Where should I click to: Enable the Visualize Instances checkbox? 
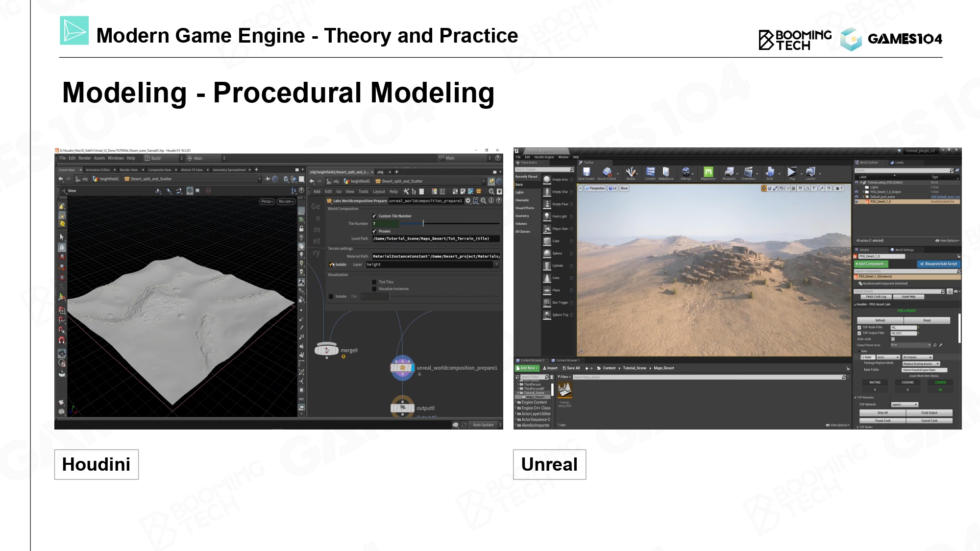point(374,289)
